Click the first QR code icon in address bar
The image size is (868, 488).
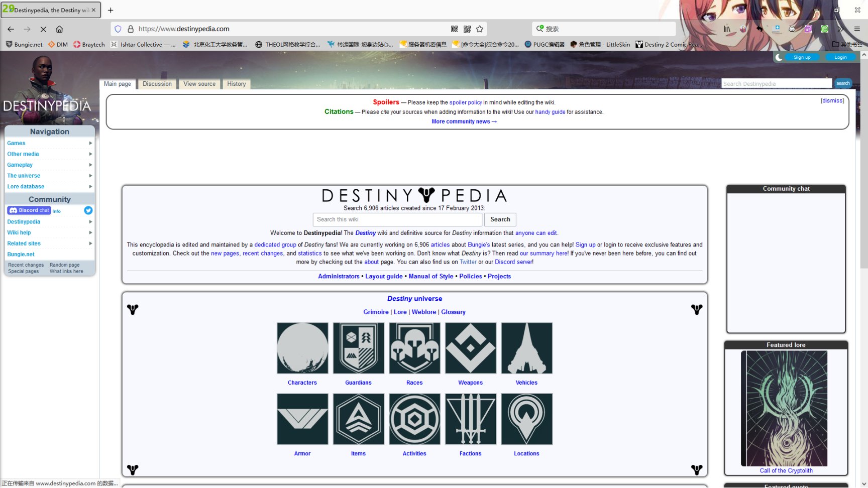pos(454,29)
